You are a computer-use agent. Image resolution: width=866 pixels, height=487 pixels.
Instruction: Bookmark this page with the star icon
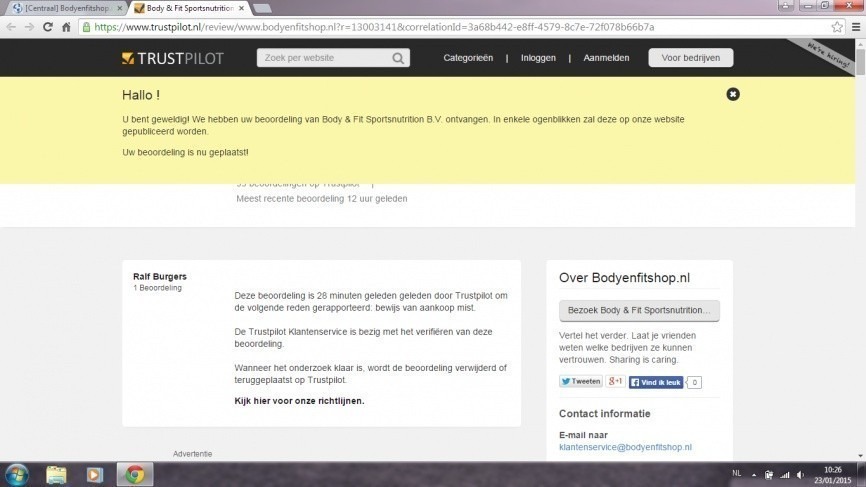tap(837, 27)
